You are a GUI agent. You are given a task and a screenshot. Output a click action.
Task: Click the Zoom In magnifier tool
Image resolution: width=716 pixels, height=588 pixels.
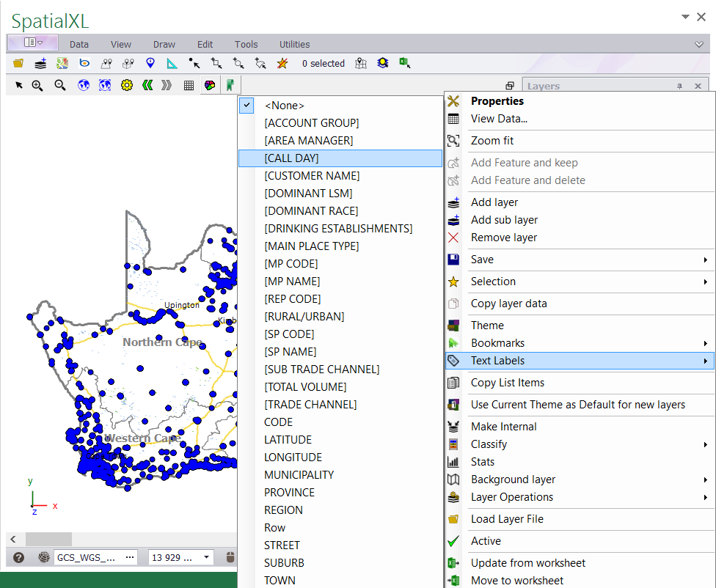(37, 85)
